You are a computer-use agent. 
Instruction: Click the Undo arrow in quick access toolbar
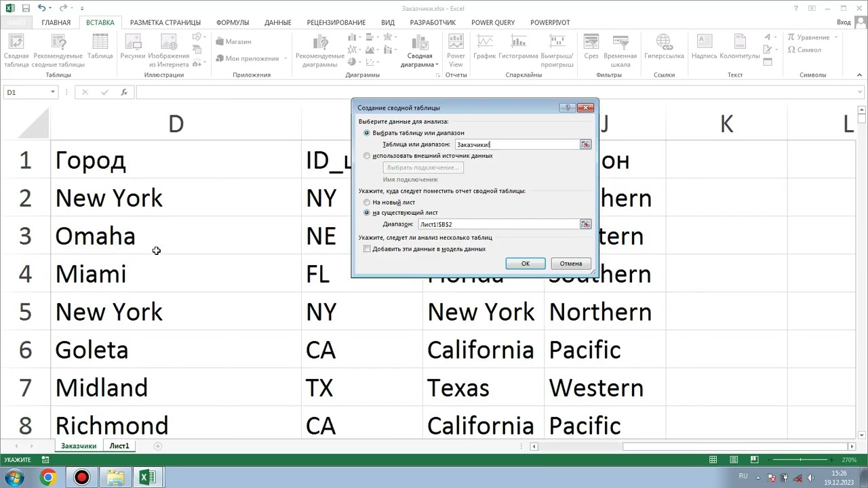42,8
